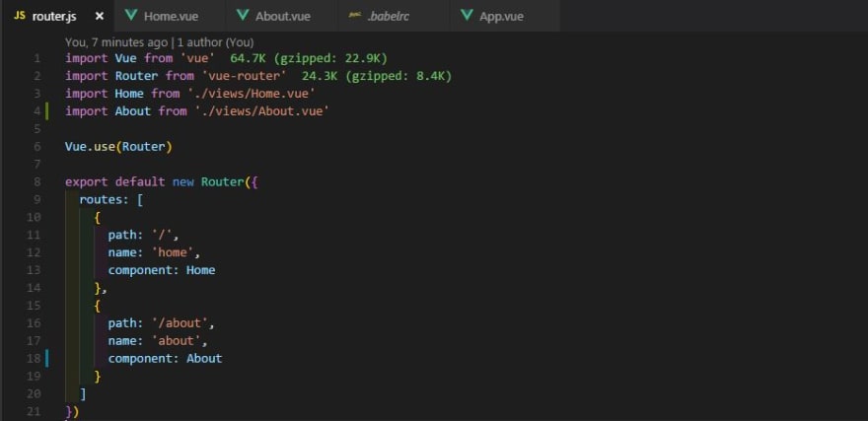Screen dimensions: 868x421
Task: Switch to the router.js tab
Action: [57, 16]
